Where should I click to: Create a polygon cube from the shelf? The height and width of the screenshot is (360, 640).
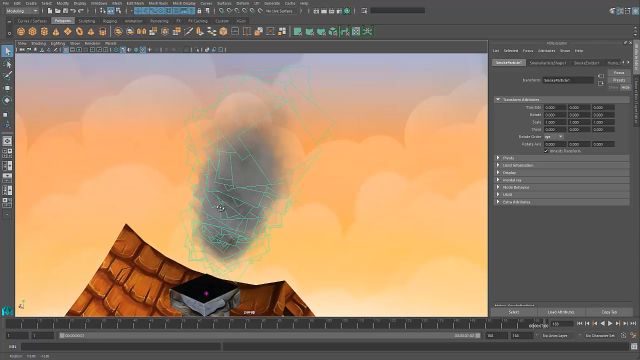click(33, 31)
